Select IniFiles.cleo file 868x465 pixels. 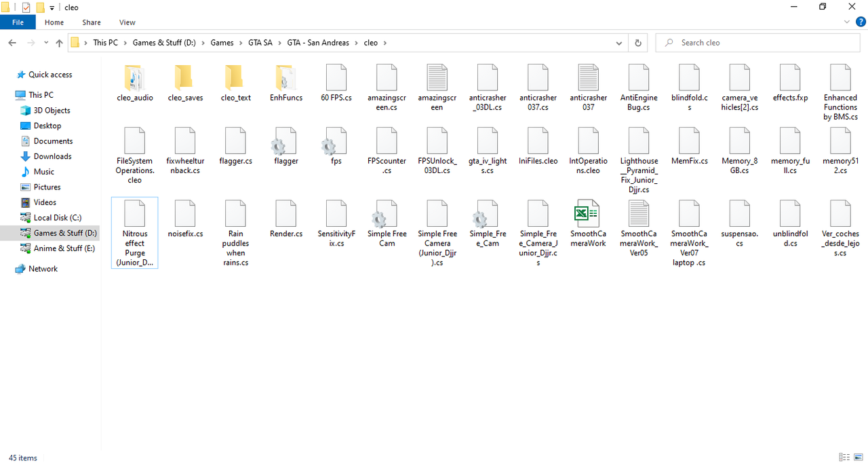pos(538,146)
